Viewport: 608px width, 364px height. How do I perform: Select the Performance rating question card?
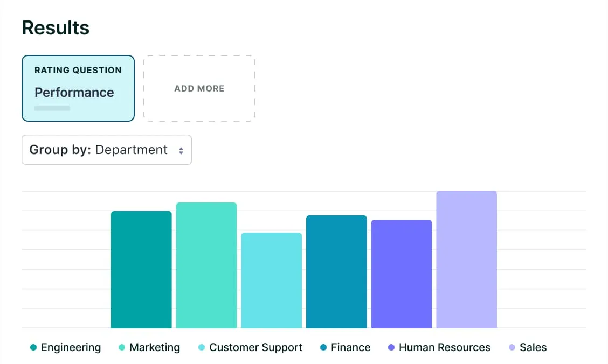(x=78, y=88)
